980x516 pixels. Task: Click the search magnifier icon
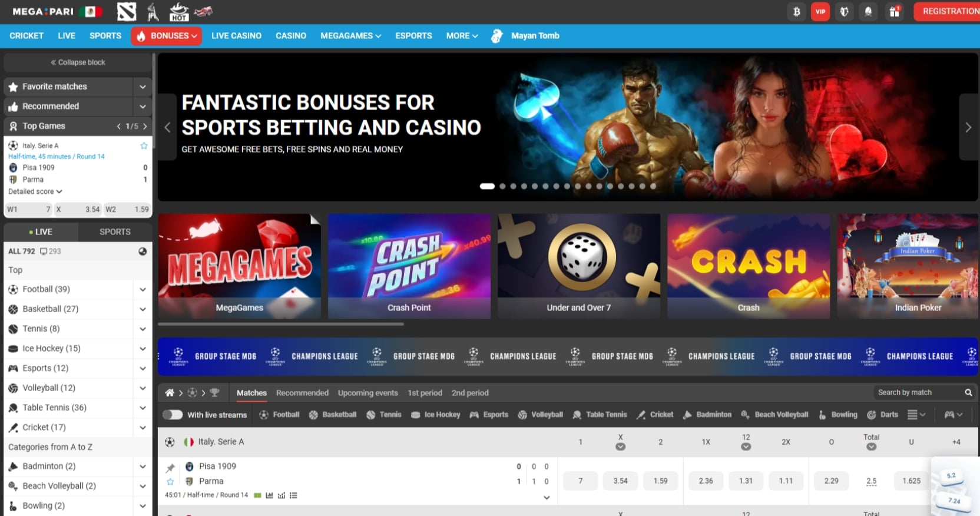(x=968, y=393)
